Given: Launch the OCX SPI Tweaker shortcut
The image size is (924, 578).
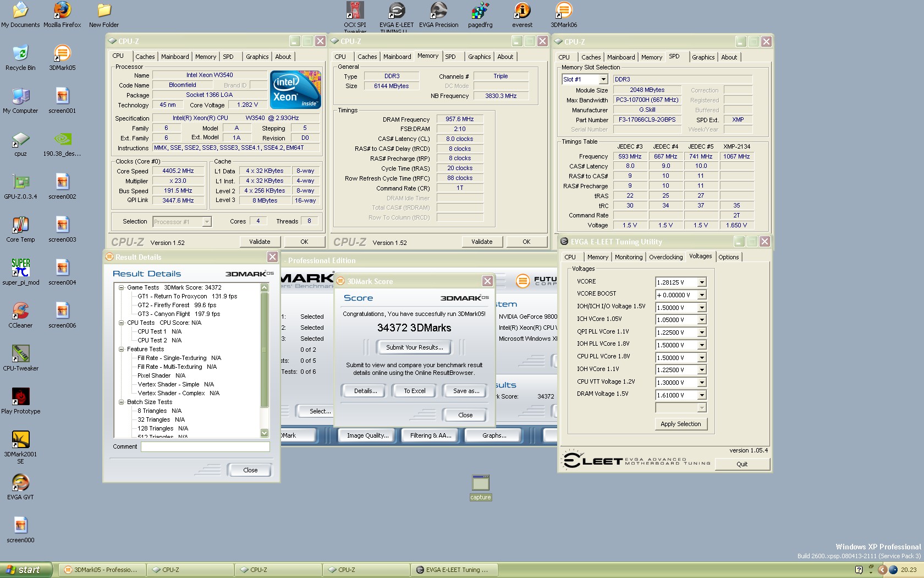Looking at the screenshot, I should [x=355, y=17].
